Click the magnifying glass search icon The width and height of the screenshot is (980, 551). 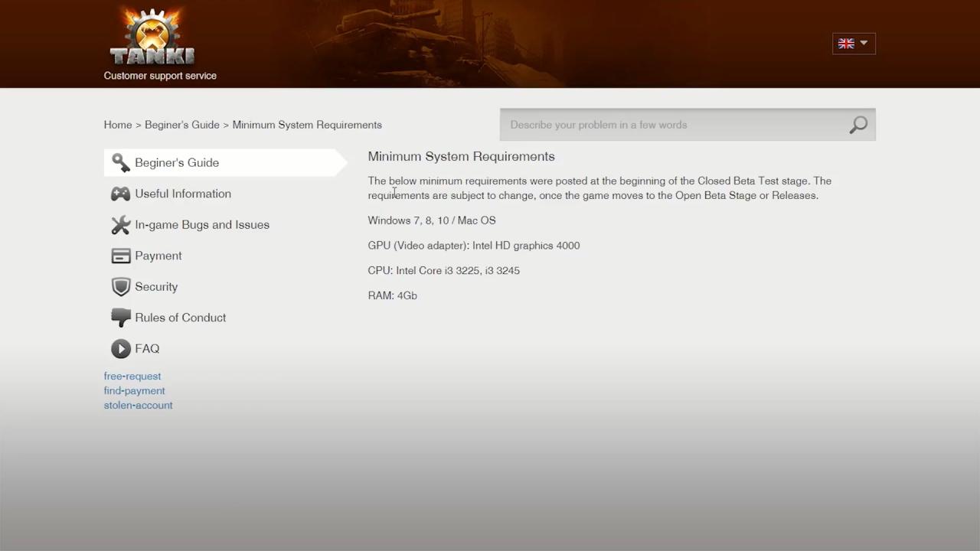point(857,125)
